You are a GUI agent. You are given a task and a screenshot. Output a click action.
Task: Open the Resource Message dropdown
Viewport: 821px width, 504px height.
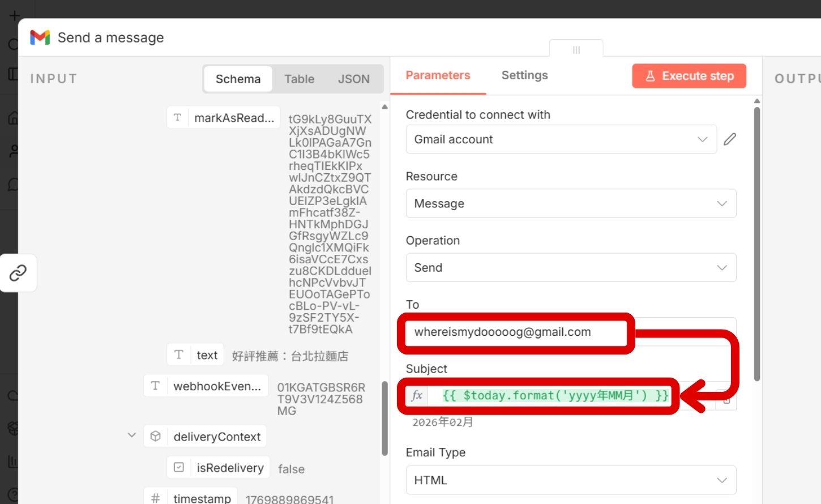coord(570,203)
